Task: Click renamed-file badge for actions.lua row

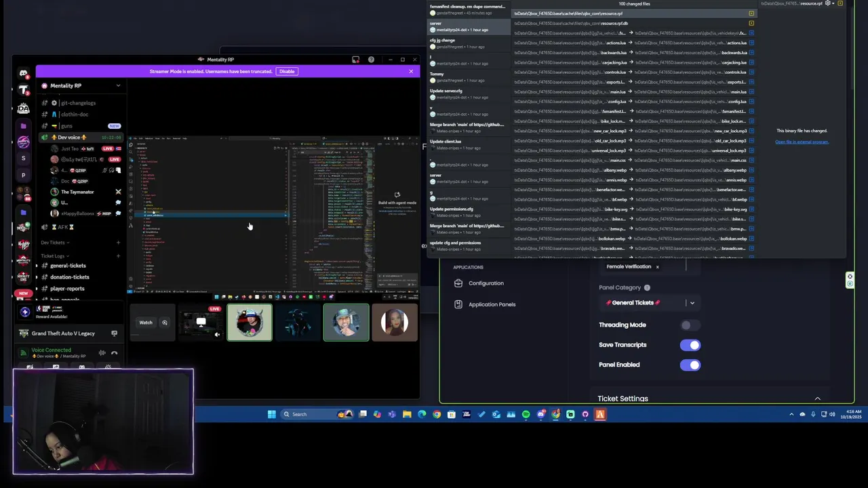Action: click(x=751, y=43)
